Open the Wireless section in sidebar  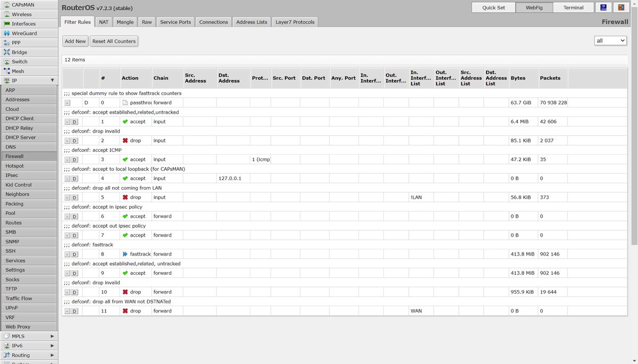pyautogui.click(x=29, y=14)
